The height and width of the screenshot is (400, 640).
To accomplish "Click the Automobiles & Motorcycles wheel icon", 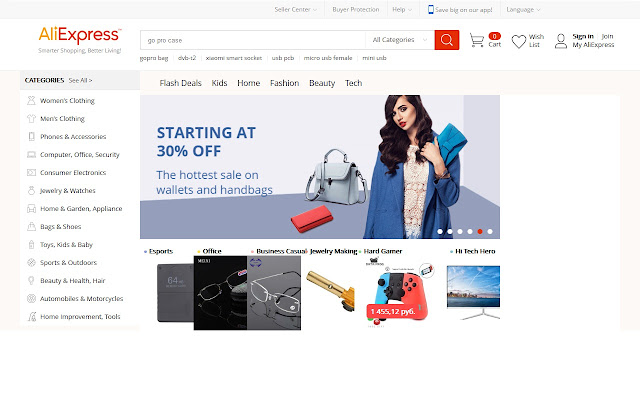I will pos(31,298).
